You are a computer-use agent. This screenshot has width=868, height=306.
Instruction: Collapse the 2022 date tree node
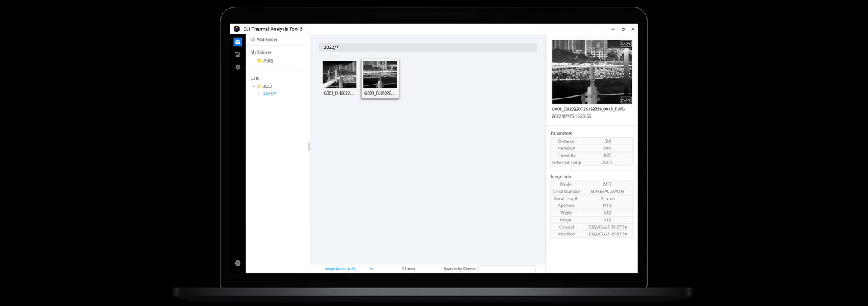pyautogui.click(x=254, y=86)
